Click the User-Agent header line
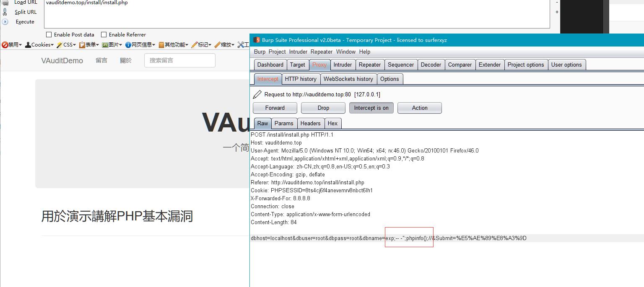Viewport: 644px width, 287px height. tap(365, 151)
